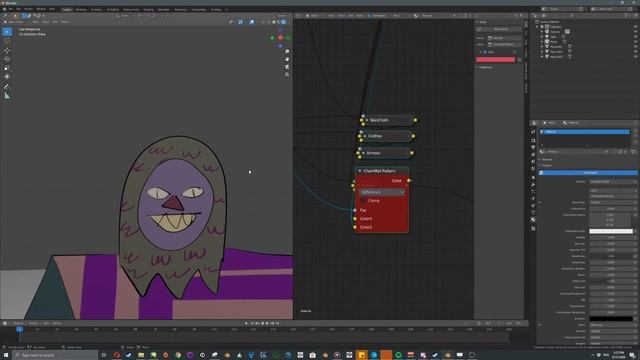Expand the Armour node
640x360 pixels.
click(363, 153)
